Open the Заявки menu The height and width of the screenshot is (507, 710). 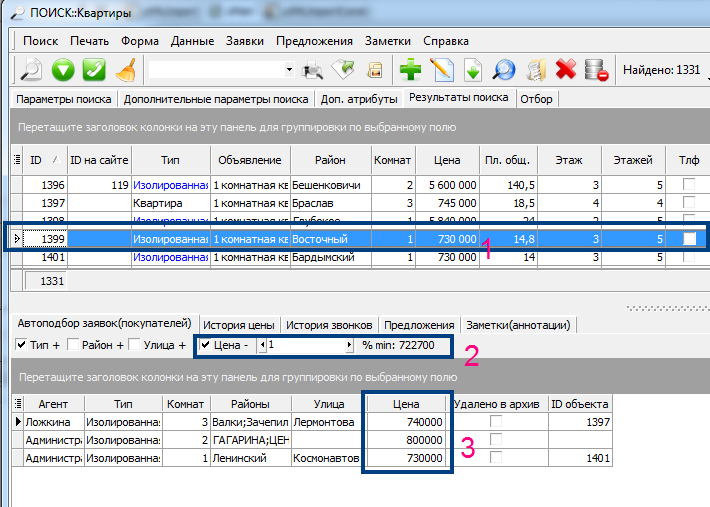pos(245,41)
